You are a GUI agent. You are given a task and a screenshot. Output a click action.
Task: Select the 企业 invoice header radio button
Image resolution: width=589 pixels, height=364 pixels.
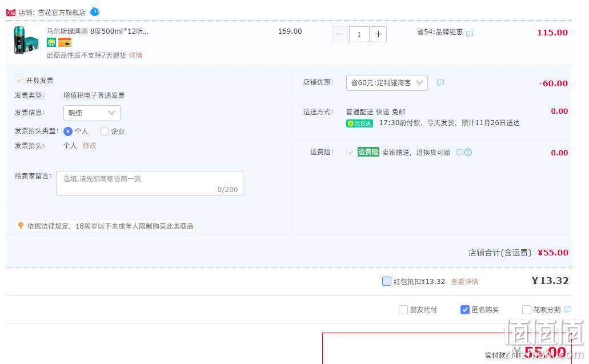(x=105, y=131)
